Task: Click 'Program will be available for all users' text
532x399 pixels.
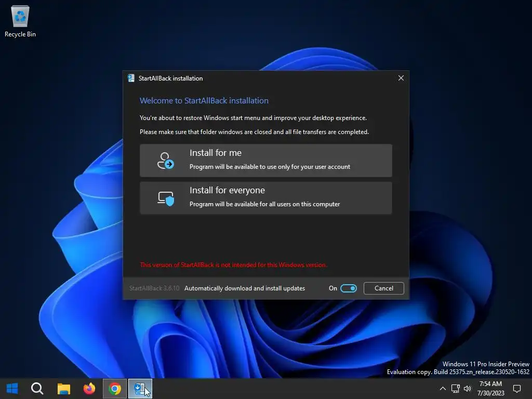Action: [x=264, y=204]
